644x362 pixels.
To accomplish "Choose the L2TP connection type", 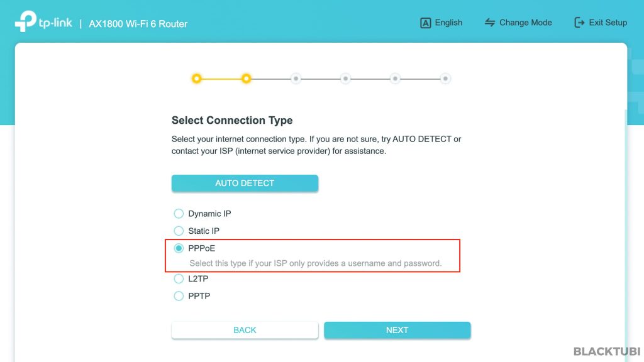I will 179,278.
